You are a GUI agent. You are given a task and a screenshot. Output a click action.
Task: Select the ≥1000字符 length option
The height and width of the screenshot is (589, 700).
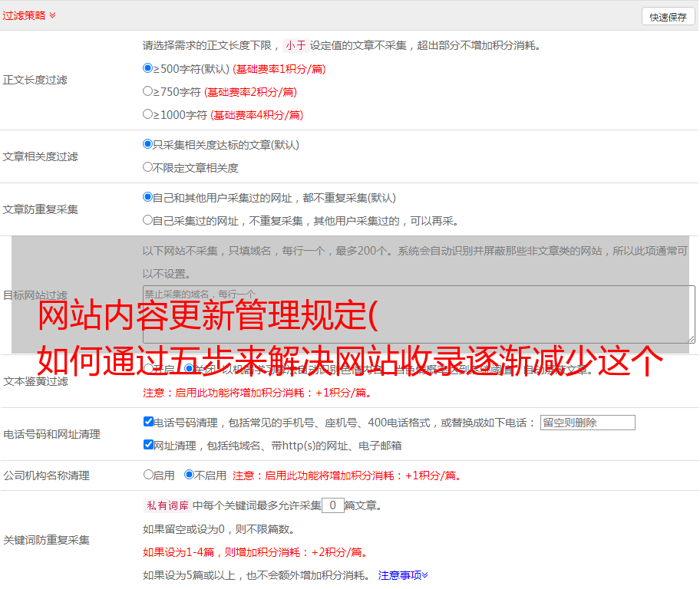pyautogui.click(x=148, y=114)
